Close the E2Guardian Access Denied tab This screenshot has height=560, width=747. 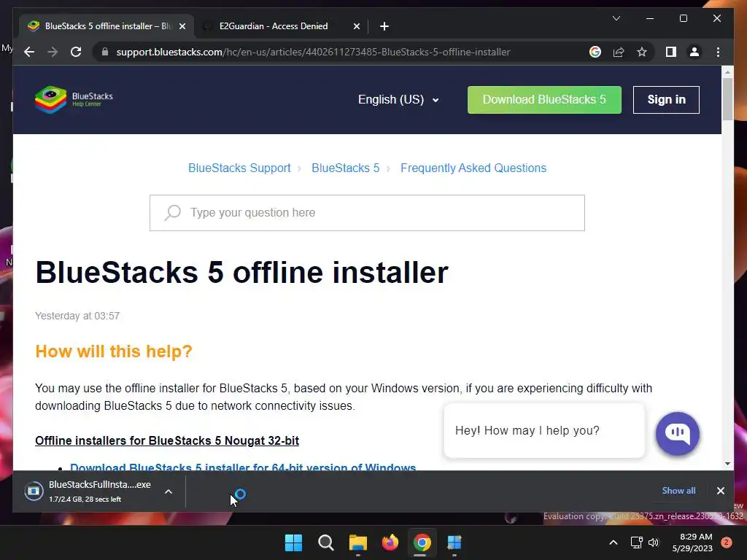click(x=356, y=26)
